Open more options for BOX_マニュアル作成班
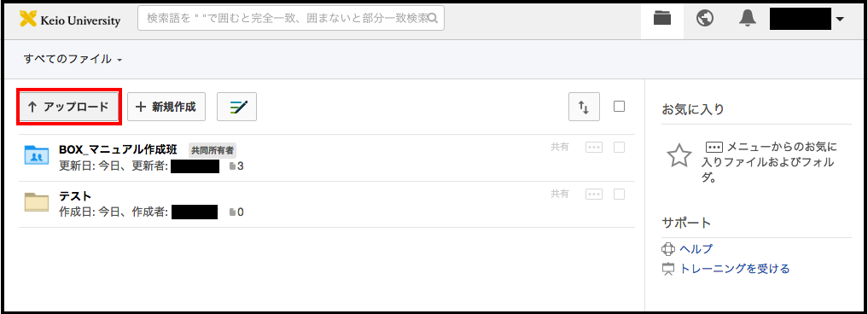Image resolution: width=868 pixels, height=314 pixels. [594, 148]
